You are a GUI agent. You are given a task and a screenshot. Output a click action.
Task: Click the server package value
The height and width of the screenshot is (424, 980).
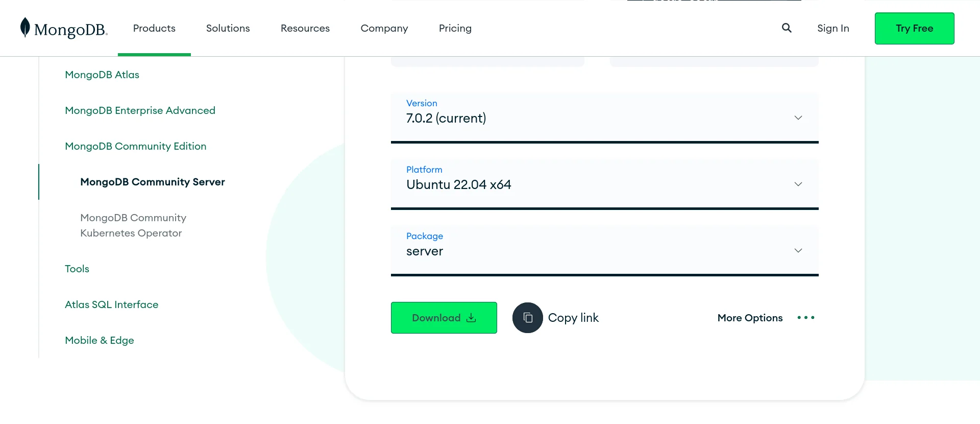pyautogui.click(x=425, y=251)
